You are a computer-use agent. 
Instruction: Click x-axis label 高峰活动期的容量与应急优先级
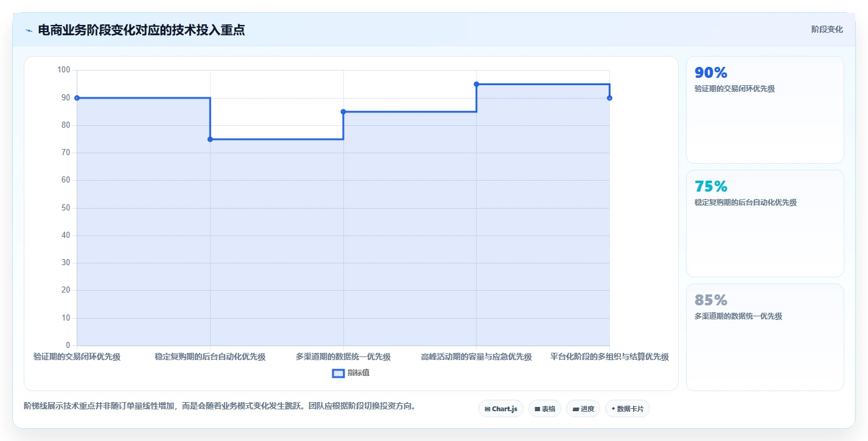477,356
